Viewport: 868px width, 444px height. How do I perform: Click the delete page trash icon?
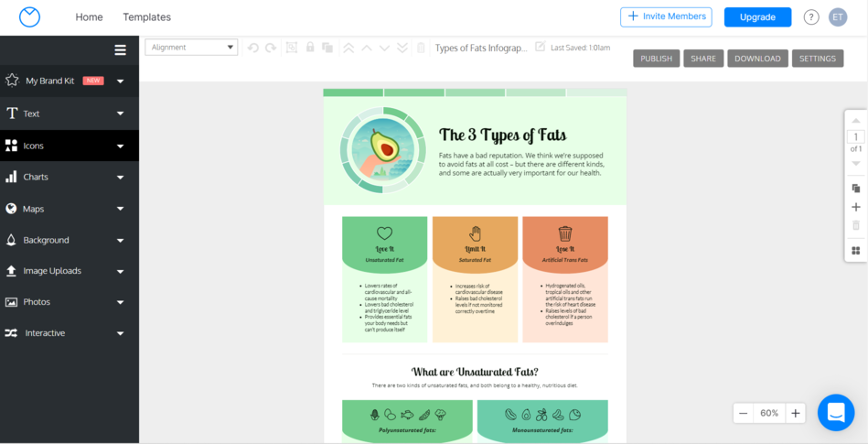[856, 225]
